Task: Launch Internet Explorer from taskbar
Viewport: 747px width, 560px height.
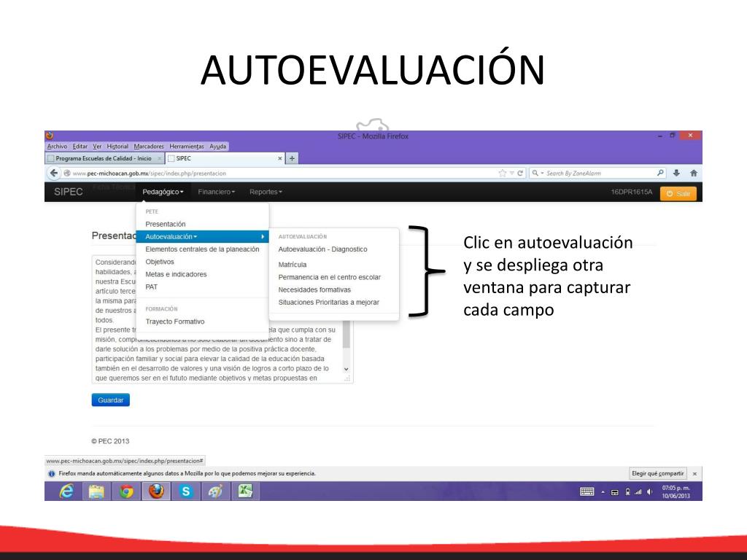Action: [x=66, y=491]
